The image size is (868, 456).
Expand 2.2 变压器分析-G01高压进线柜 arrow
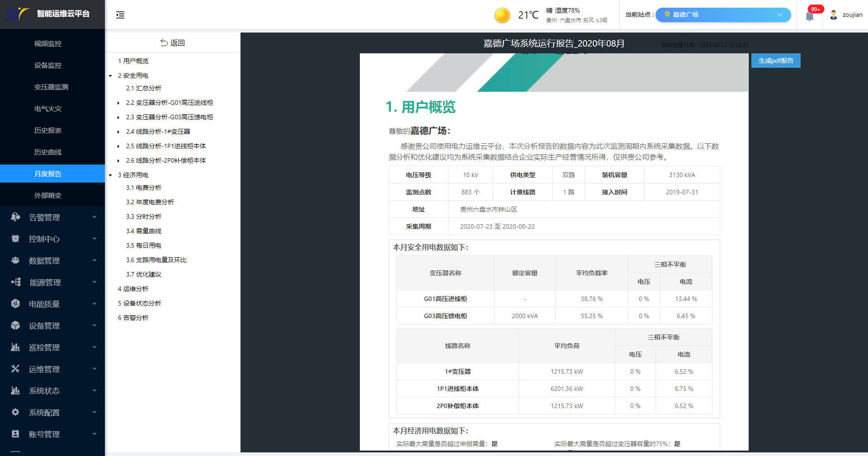118,103
